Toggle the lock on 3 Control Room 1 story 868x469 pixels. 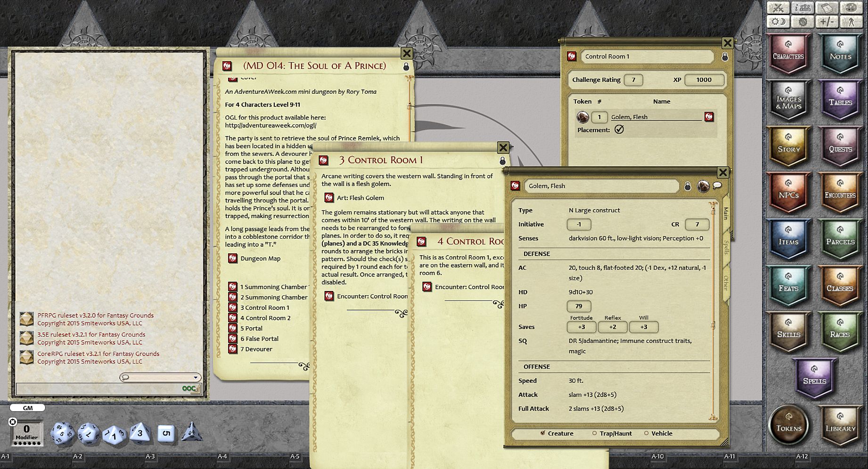502,161
